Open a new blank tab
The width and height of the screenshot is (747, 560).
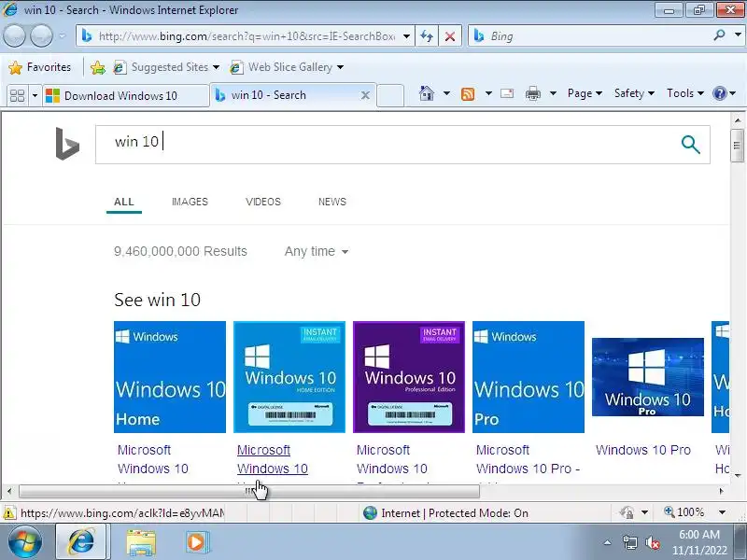pos(390,95)
